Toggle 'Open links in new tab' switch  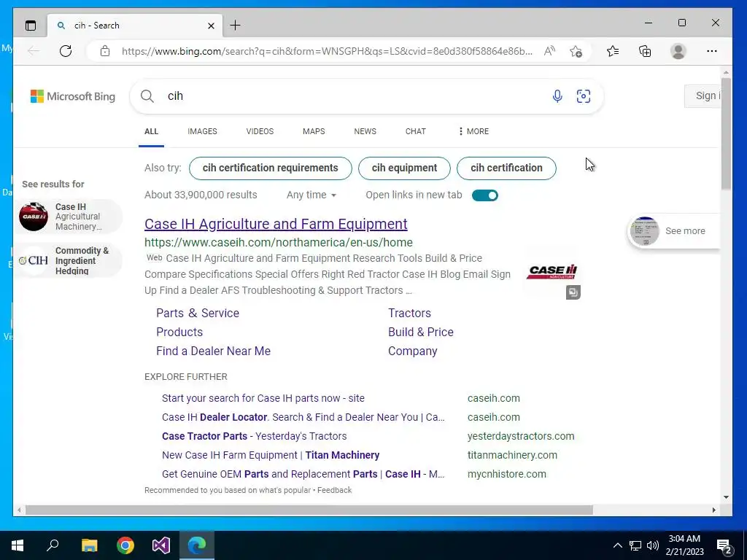point(484,195)
